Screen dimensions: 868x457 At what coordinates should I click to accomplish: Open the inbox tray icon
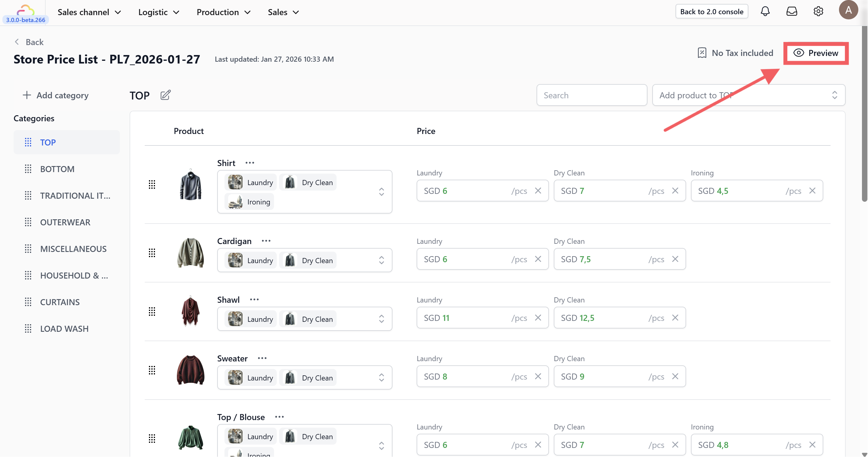[792, 11]
